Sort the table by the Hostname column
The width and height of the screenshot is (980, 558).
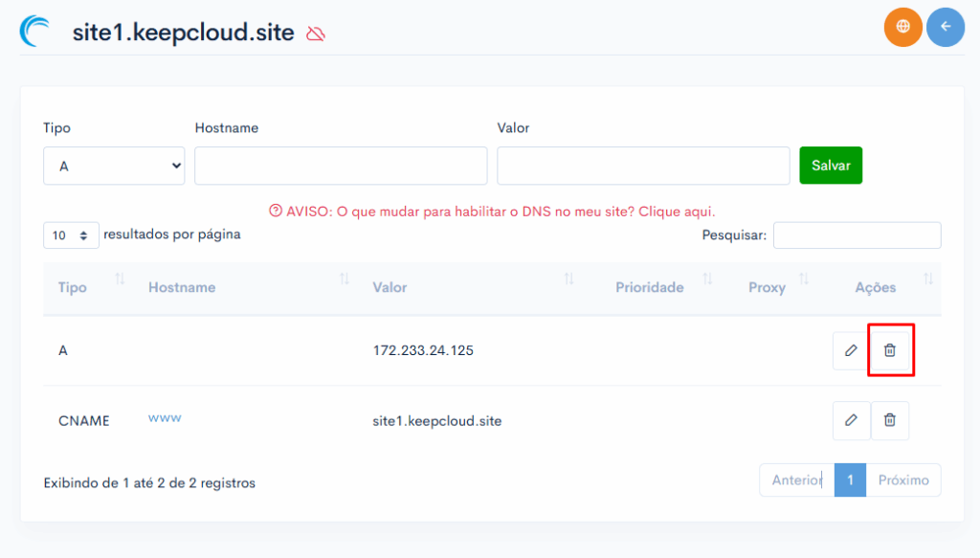(345, 279)
